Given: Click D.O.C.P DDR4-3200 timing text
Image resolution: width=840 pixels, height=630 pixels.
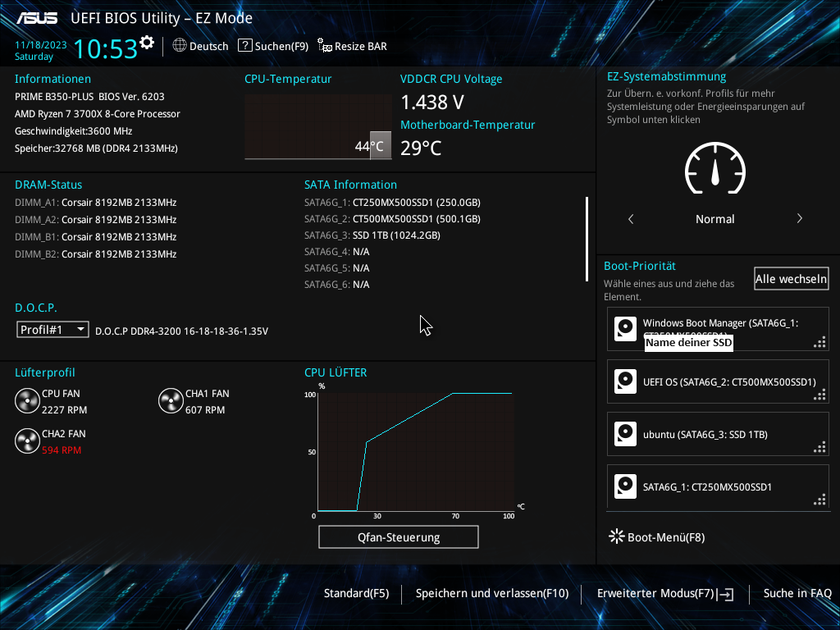Looking at the screenshot, I should [x=181, y=331].
